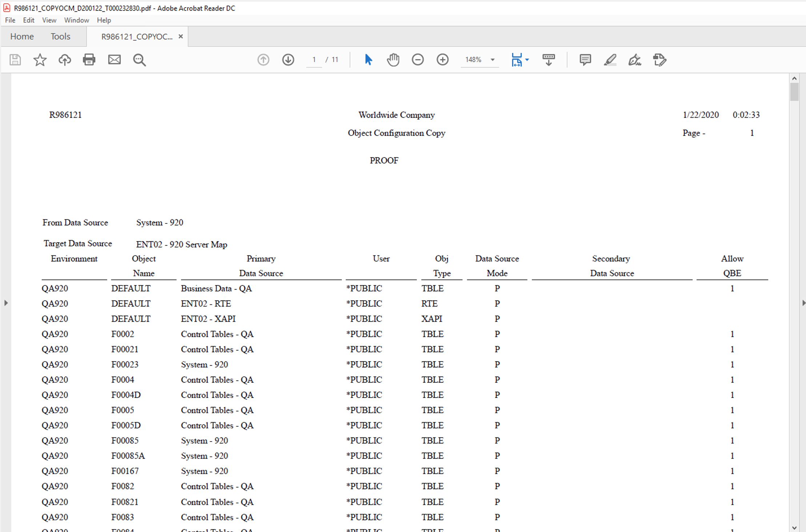Click object name F00167
Viewport: 806px width, 532px height.
click(x=125, y=471)
